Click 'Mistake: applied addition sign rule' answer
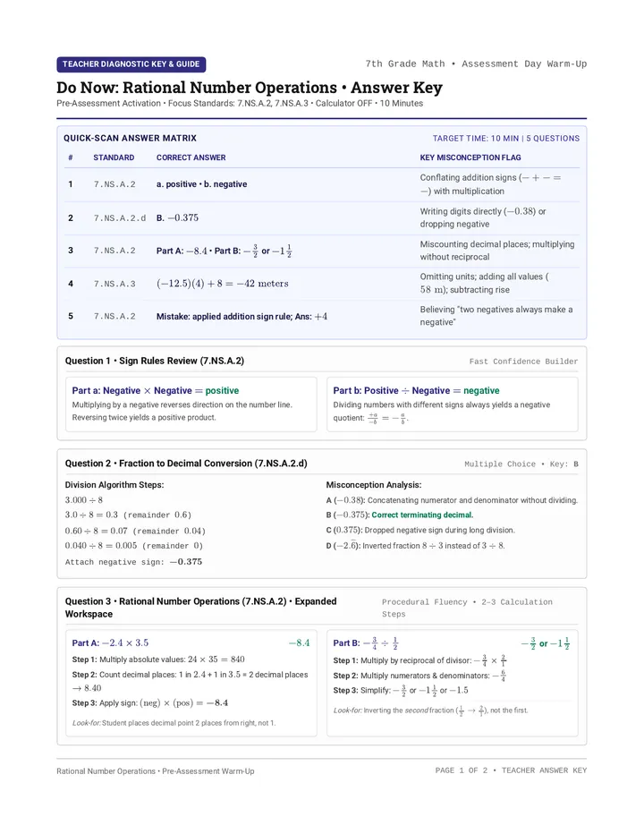Viewport: 644px width, 834px height. pos(241,317)
